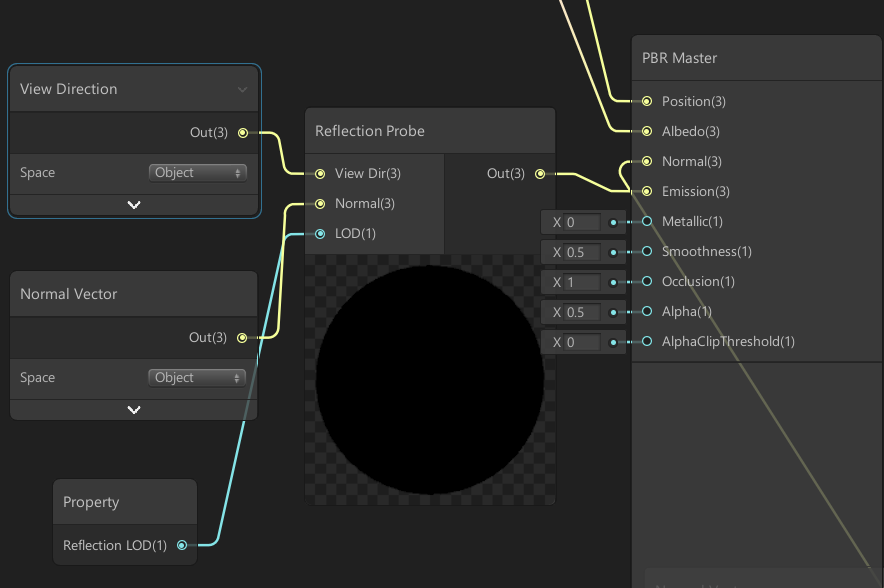The height and width of the screenshot is (588, 884).
Task: Click the Emission(3) input port on PBR Master
Action: (x=646, y=191)
